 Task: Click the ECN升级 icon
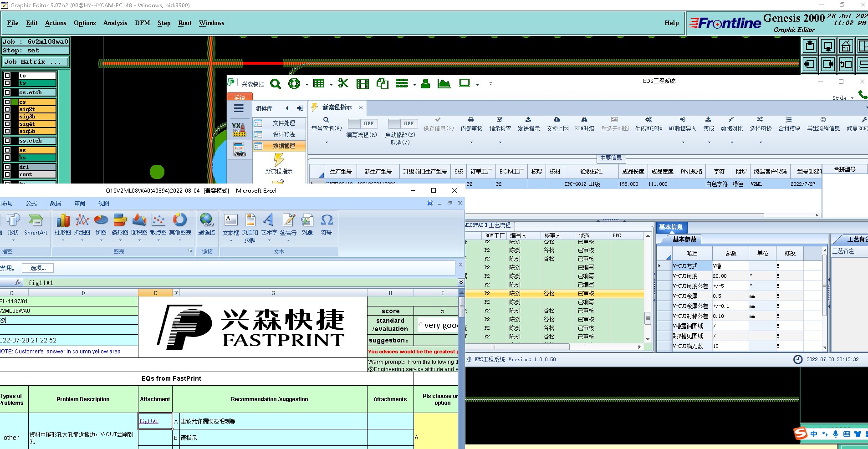point(584,119)
